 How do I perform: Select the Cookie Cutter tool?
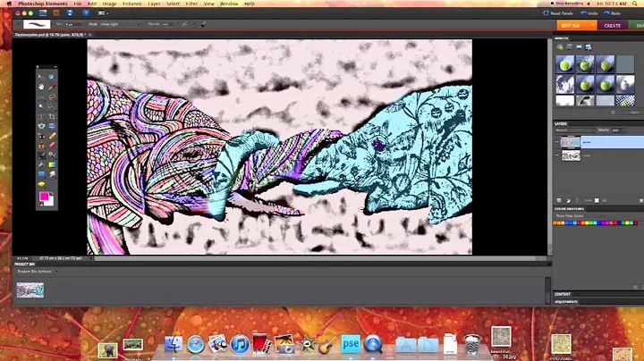coord(41,126)
